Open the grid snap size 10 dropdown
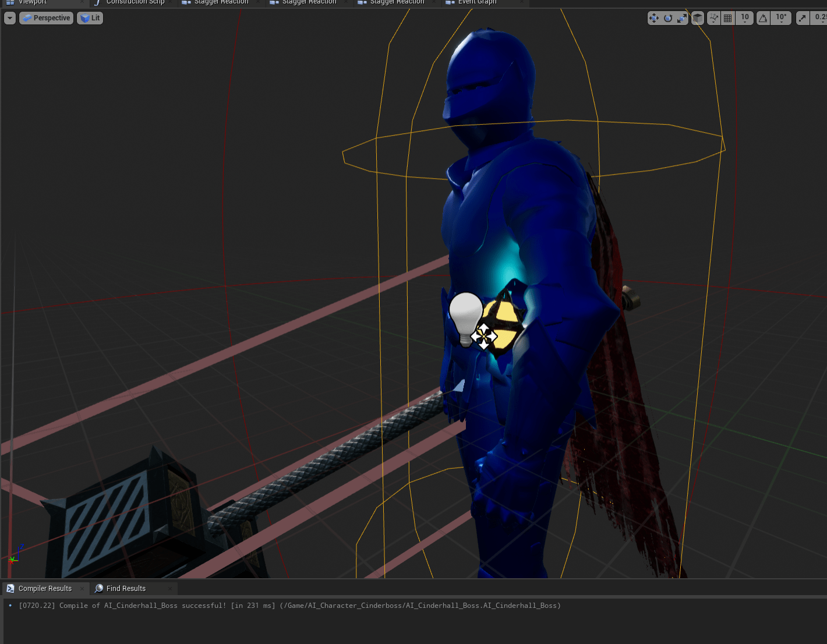 (x=745, y=18)
